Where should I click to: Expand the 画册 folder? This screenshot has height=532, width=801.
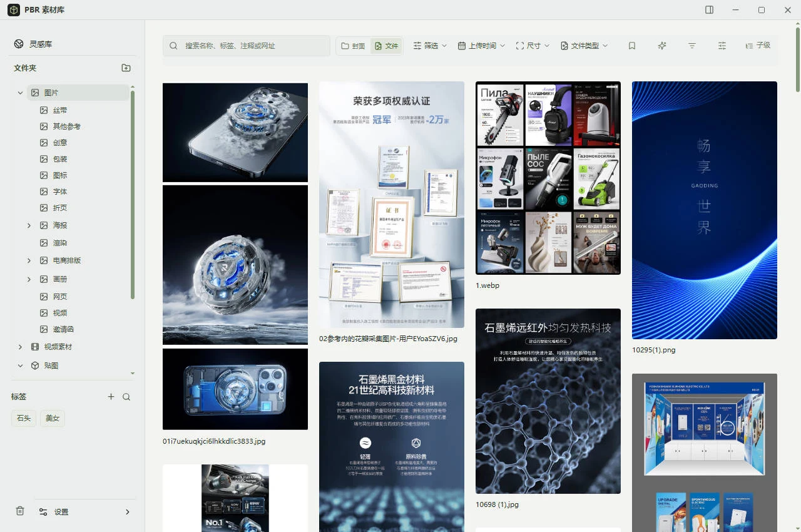pos(29,279)
